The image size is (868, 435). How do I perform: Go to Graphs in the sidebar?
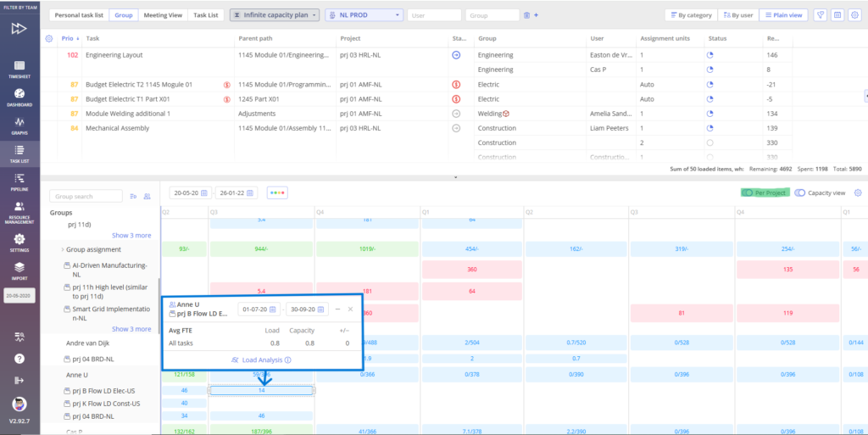(19, 124)
